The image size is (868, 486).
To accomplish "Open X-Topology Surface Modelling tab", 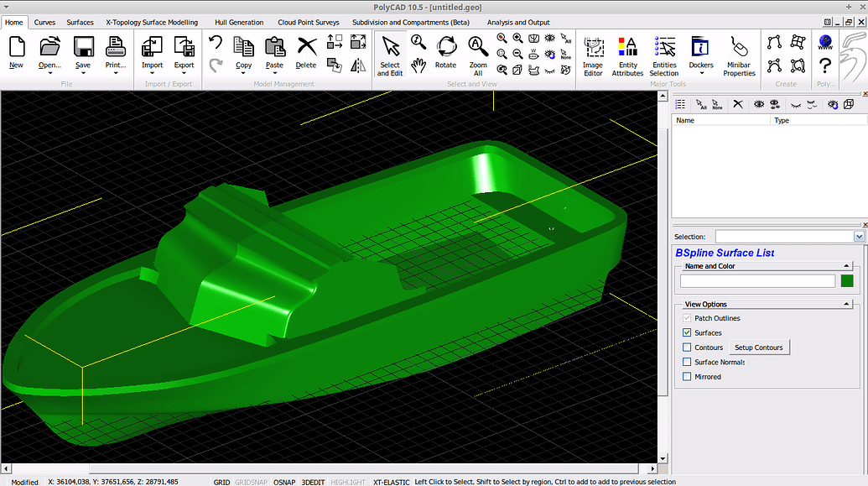I will [x=152, y=22].
